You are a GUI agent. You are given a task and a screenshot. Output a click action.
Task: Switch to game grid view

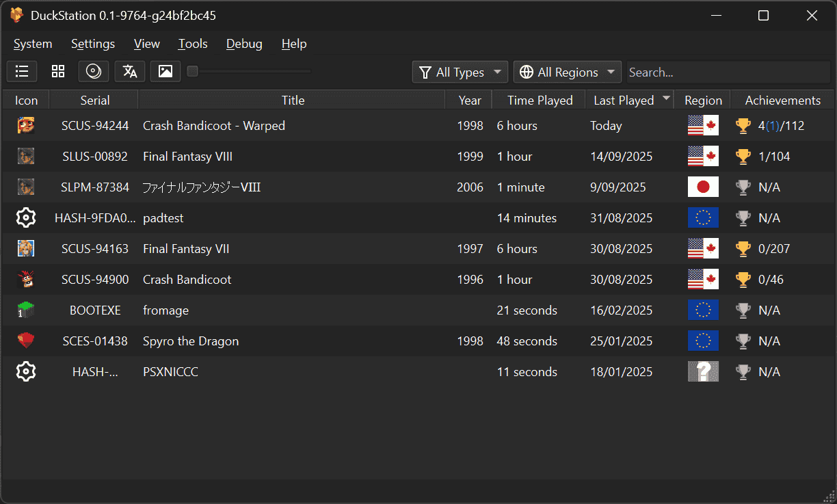coord(58,71)
